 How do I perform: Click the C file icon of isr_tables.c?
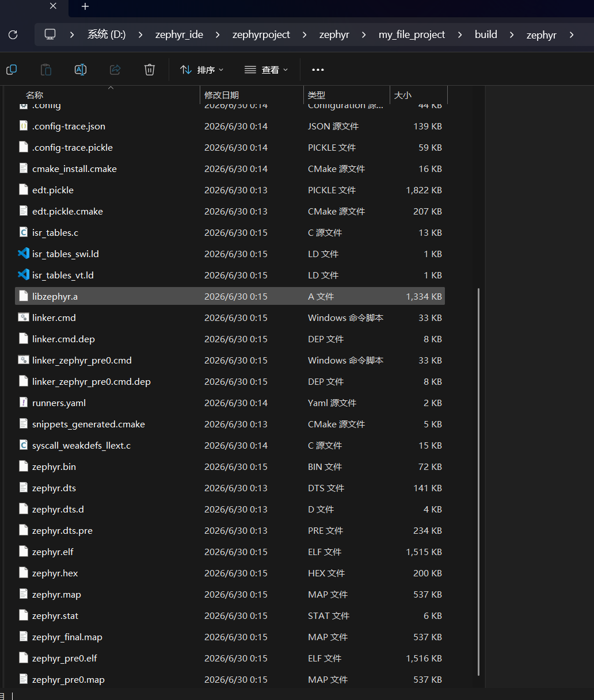24,232
